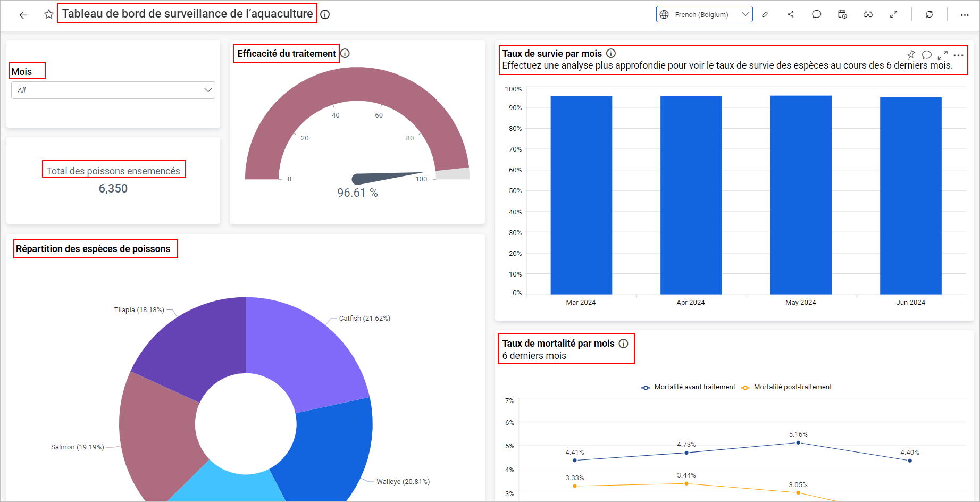Image resolution: width=980 pixels, height=502 pixels.
Task: Open the share icon in the top toolbar
Action: [791, 14]
